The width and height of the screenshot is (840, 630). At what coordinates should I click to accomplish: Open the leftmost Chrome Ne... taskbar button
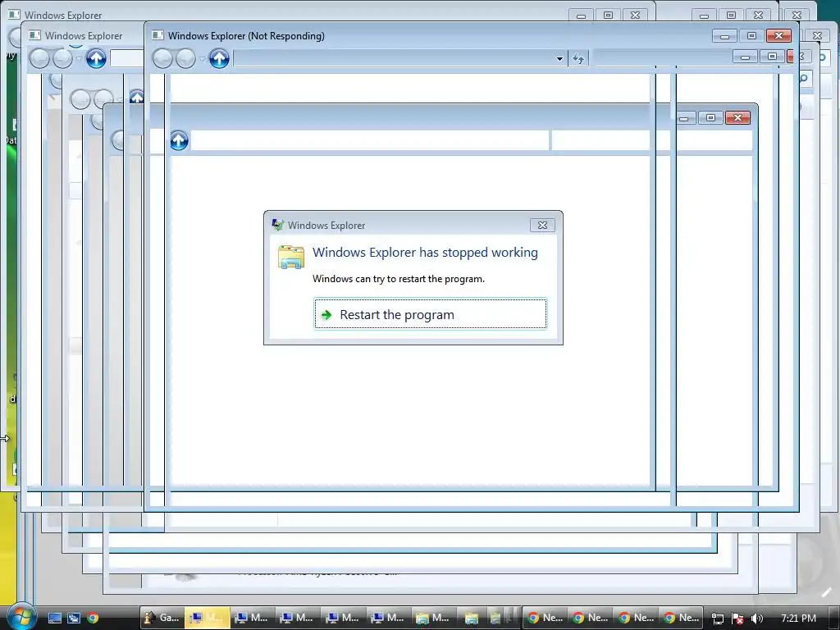pyautogui.click(x=545, y=618)
